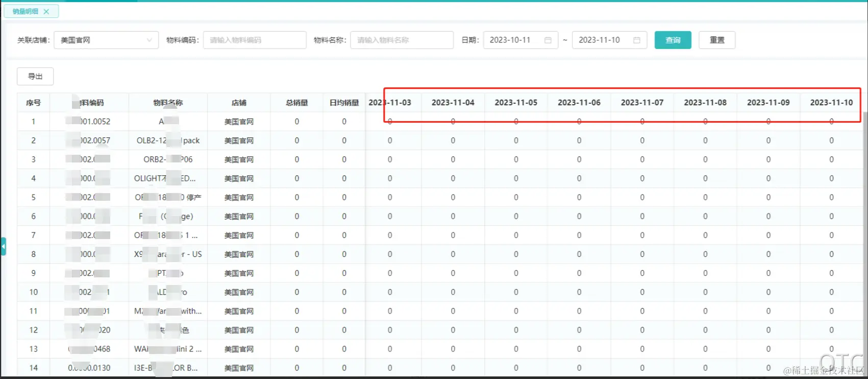Click the 查询 search button

(673, 40)
